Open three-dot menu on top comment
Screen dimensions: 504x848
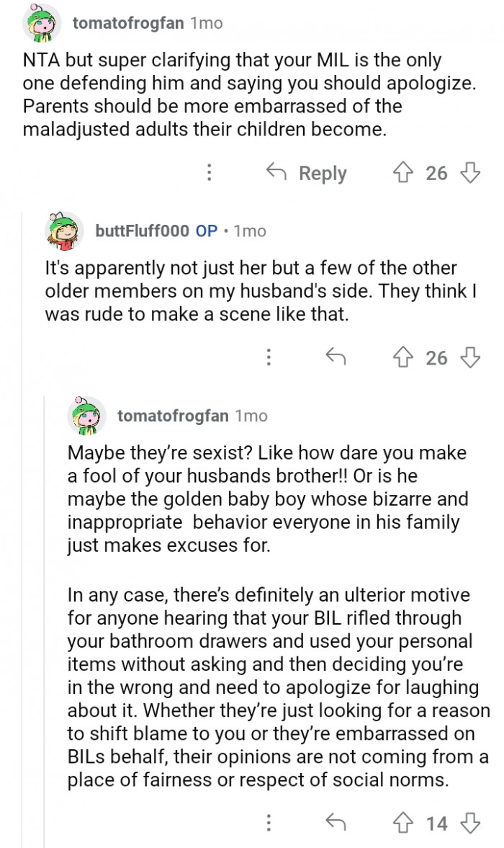pos(209,173)
